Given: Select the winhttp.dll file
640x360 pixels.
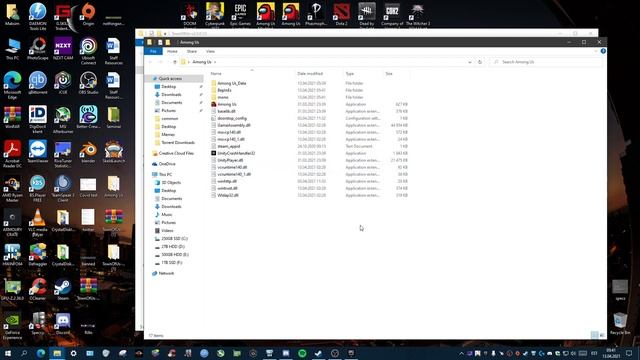Looking at the screenshot, I should [x=227, y=181].
